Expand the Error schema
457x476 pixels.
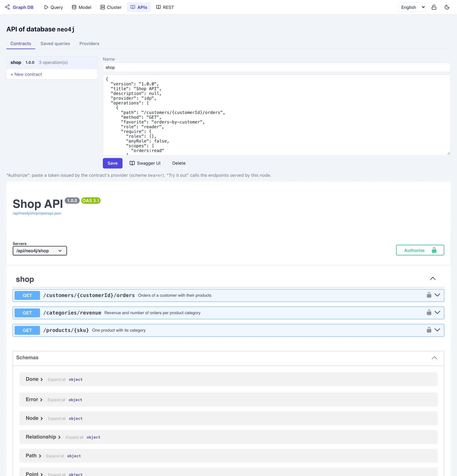pyautogui.click(x=34, y=399)
